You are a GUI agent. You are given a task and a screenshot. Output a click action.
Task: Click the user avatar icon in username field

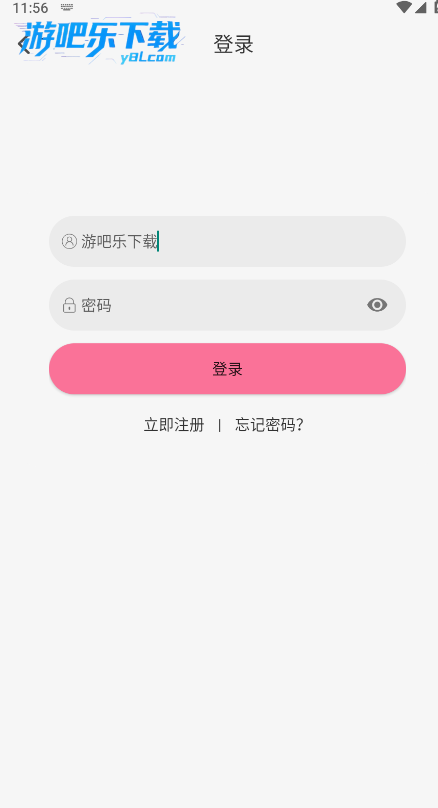coord(69,241)
